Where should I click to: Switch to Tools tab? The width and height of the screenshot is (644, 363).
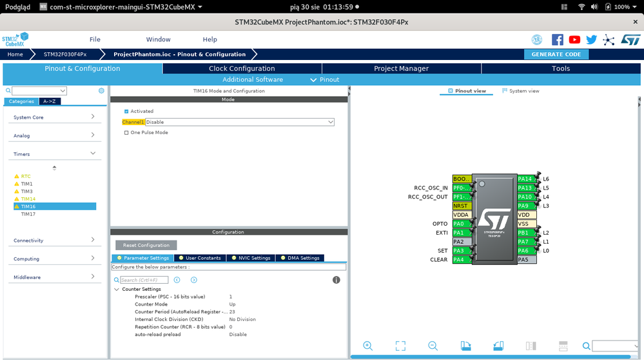pyautogui.click(x=561, y=68)
